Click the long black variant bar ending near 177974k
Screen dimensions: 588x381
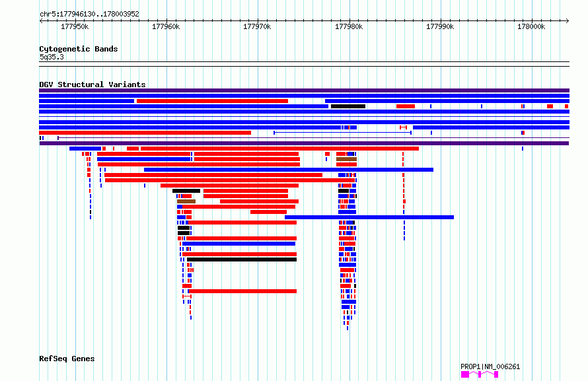coord(242,260)
